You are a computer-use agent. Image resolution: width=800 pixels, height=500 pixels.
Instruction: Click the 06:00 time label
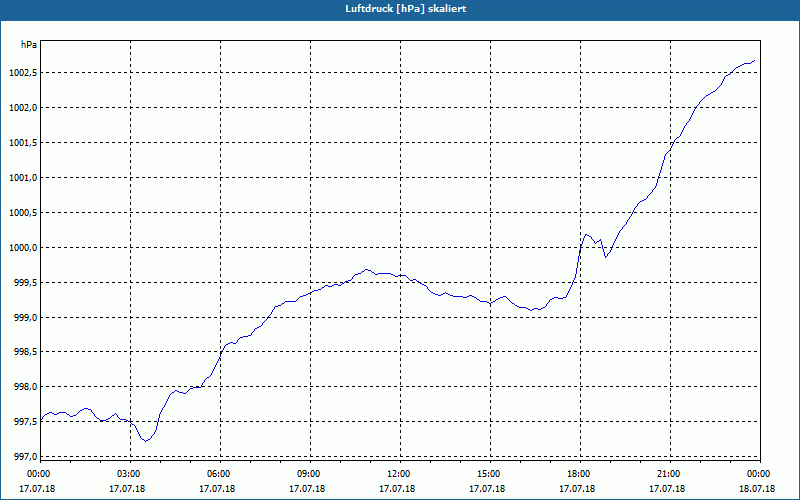[218, 474]
